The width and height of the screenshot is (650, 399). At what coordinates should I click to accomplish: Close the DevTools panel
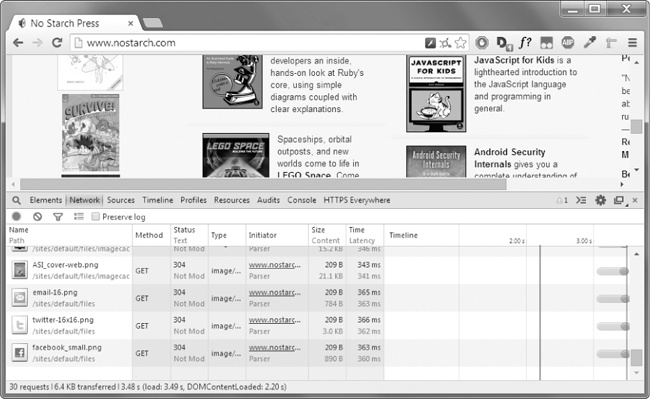[635, 201]
